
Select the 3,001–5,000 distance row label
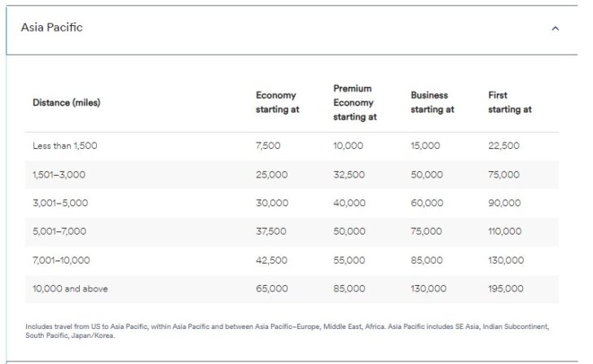[x=60, y=203]
